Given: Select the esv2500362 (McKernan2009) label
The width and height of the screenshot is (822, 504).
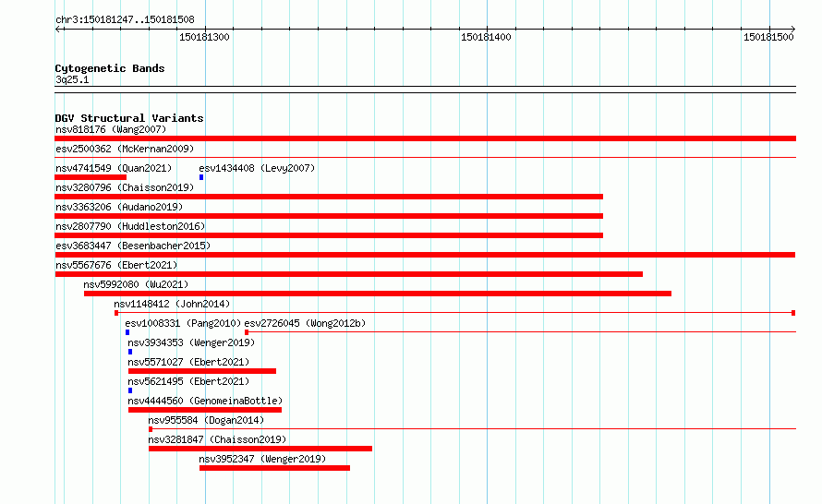Looking at the screenshot, I should click(x=125, y=149).
